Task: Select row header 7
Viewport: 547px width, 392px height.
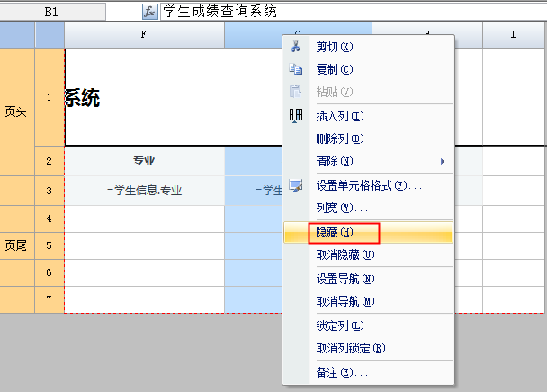Action: (x=49, y=299)
